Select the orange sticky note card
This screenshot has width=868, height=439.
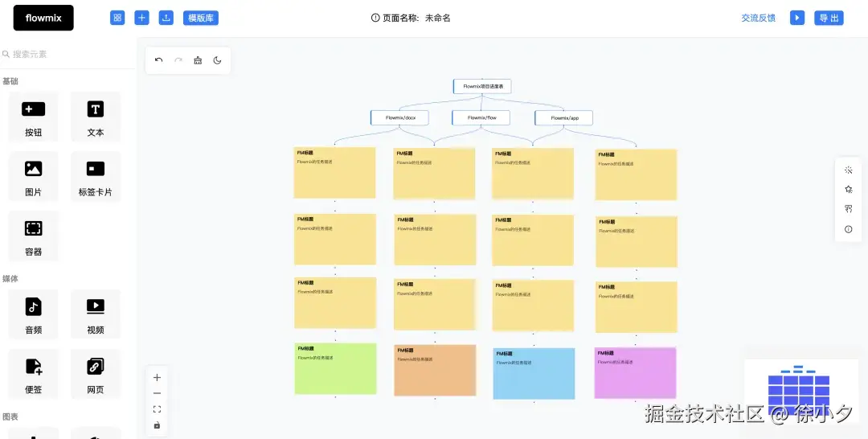coord(435,371)
